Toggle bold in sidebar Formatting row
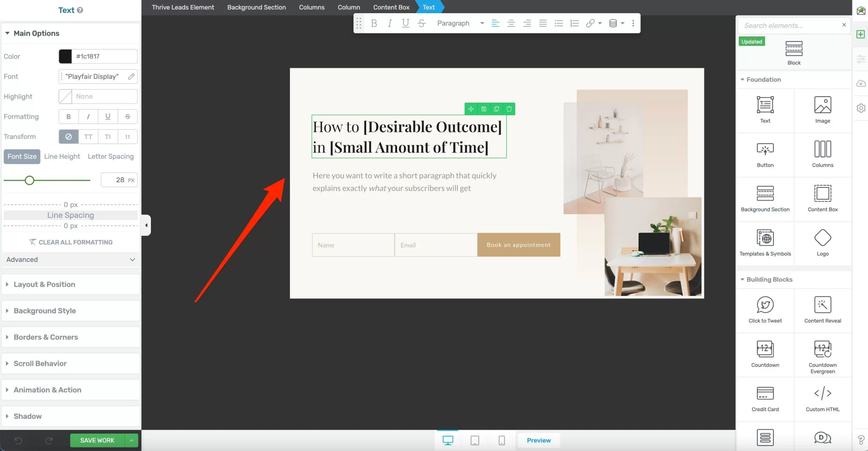Viewport: 868px width, 451px height. pyautogui.click(x=69, y=117)
